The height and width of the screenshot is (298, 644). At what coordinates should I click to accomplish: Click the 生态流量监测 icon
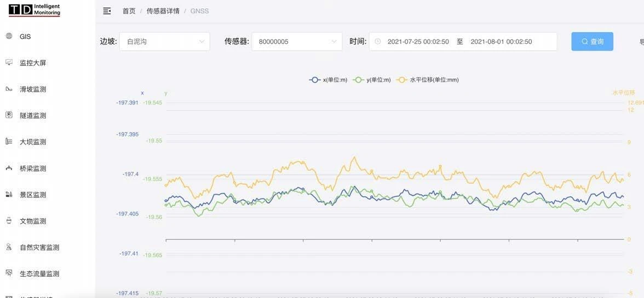9,273
